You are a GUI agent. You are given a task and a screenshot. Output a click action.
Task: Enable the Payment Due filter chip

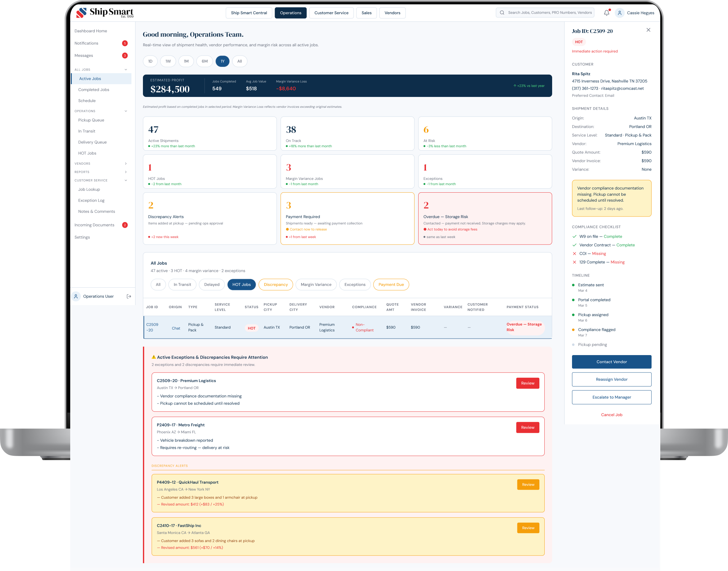click(x=391, y=285)
